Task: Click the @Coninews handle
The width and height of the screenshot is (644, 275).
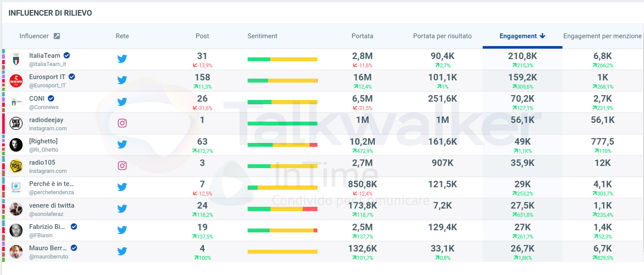Action: (44, 107)
